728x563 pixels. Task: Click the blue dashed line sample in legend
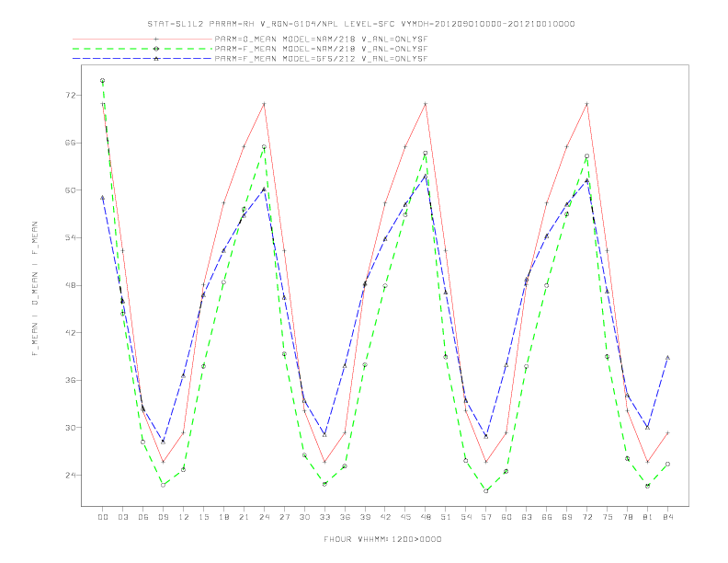pyautogui.click(x=142, y=59)
